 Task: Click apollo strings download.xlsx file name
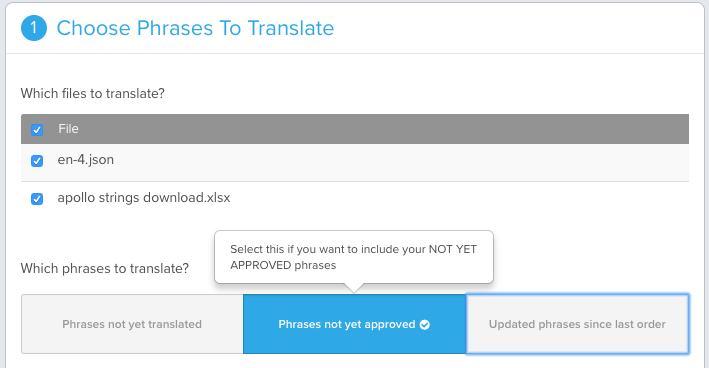pyautogui.click(x=144, y=198)
